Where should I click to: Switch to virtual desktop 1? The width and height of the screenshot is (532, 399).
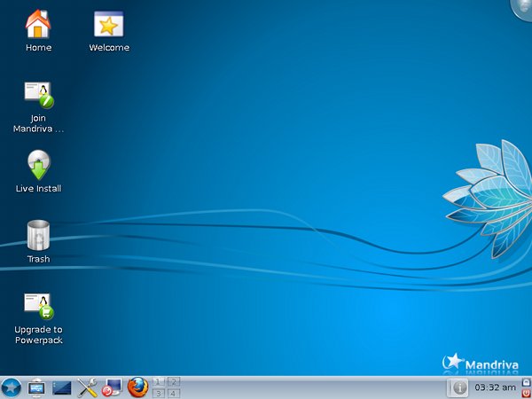coord(159,382)
